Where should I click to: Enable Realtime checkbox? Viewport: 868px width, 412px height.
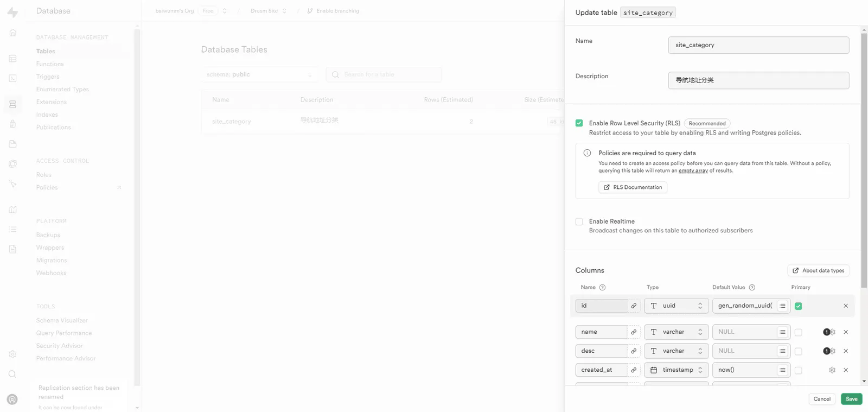click(579, 221)
